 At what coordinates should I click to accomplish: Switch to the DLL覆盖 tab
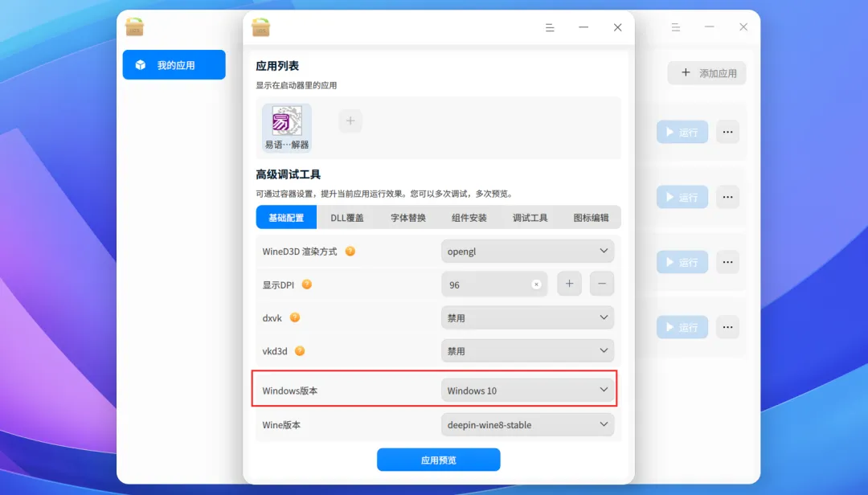click(x=347, y=218)
